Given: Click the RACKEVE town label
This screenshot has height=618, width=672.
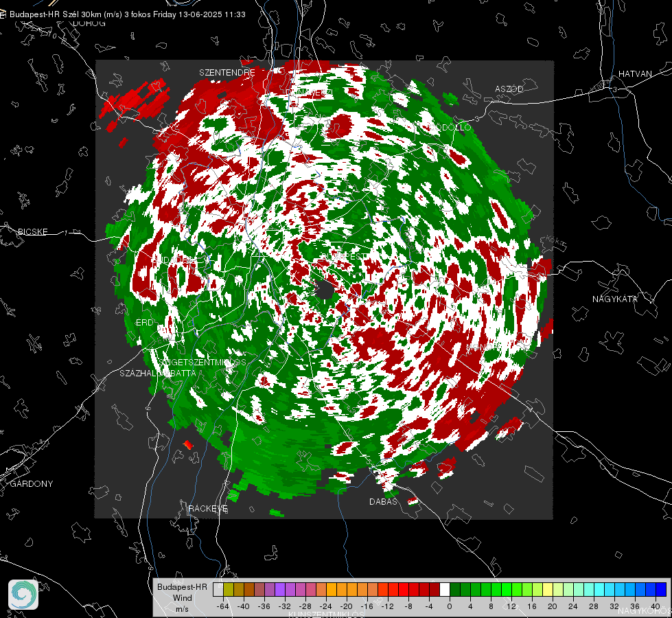Looking at the screenshot, I should 208,508.
